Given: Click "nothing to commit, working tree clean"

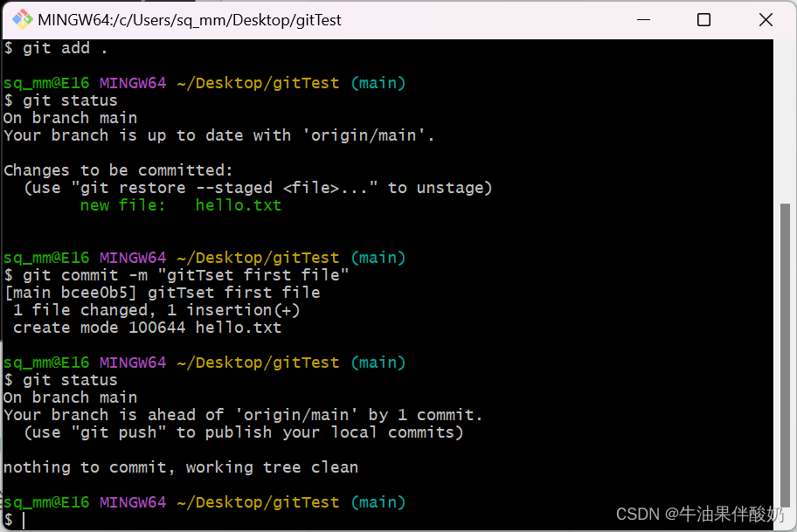Looking at the screenshot, I should pos(180,467).
